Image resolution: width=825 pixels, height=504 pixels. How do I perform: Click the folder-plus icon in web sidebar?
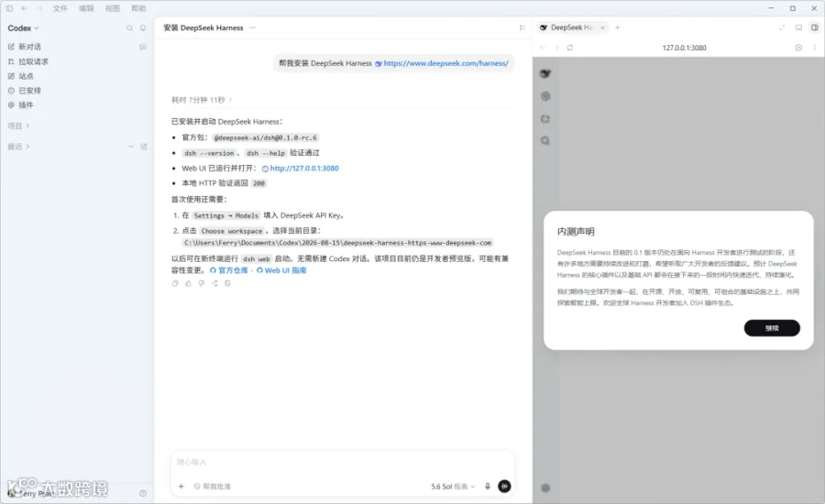pyautogui.click(x=545, y=119)
